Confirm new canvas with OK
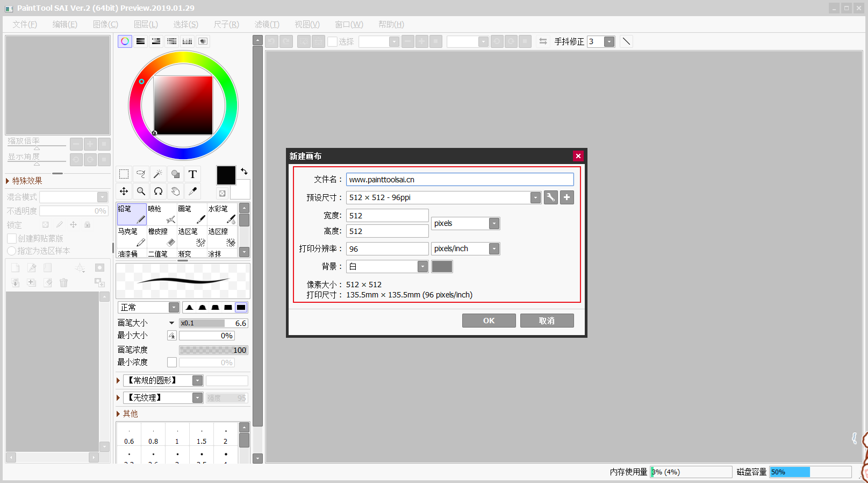This screenshot has height=483, width=868. pyautogui.click(x=489, y=321)
